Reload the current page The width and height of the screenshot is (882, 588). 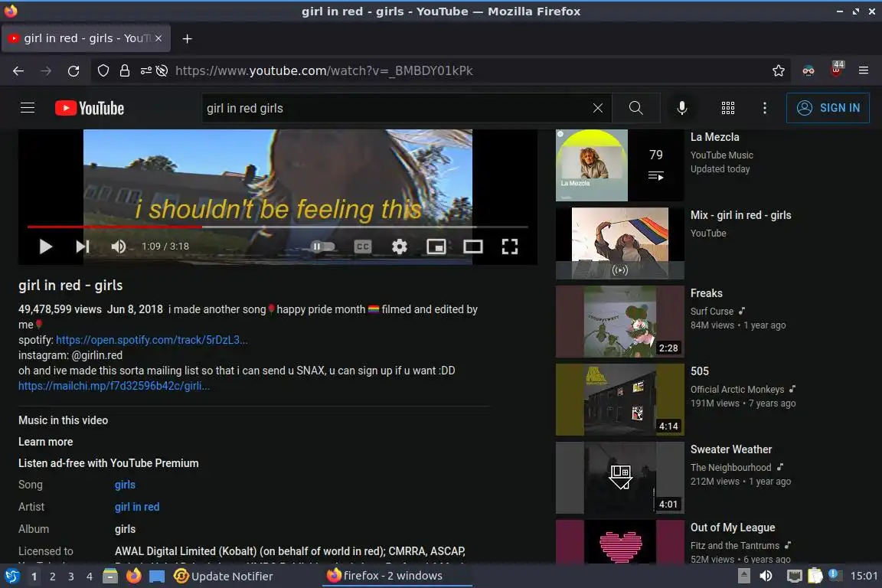[73, 71]
